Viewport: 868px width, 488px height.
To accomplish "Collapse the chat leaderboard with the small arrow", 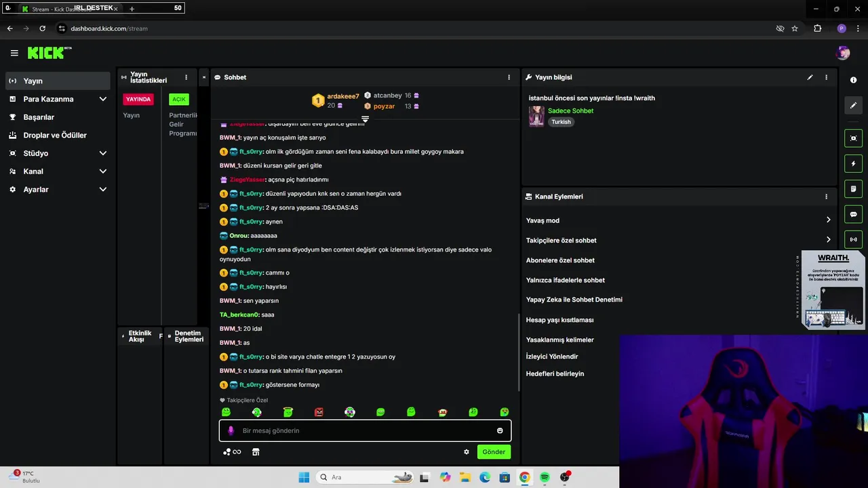I will [365, 119].
